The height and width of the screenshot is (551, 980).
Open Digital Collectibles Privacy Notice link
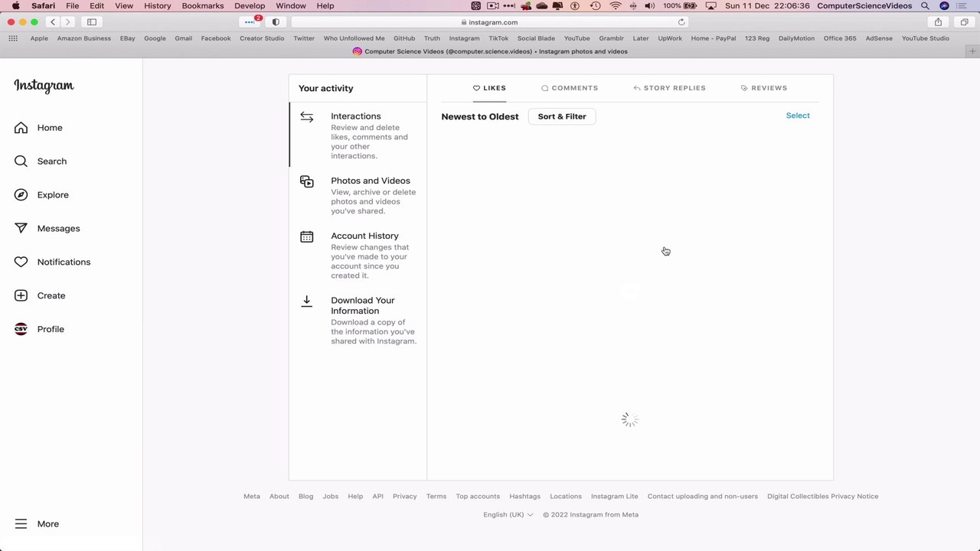tap(823, 497)
